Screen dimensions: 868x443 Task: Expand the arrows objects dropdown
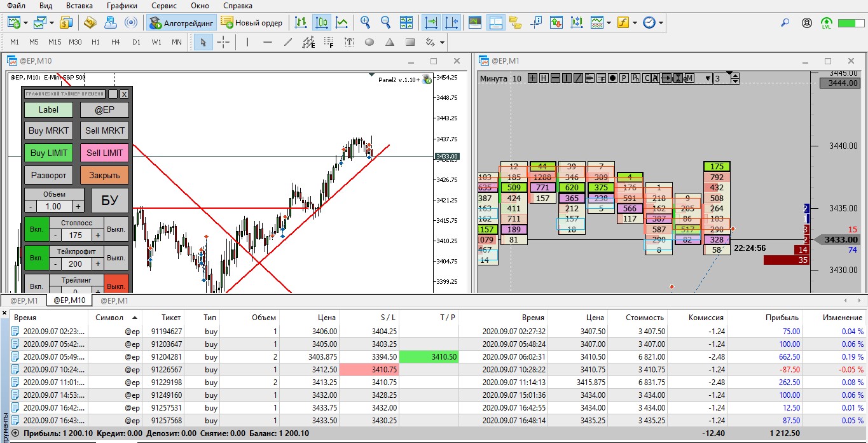click(x=442, y=43)
